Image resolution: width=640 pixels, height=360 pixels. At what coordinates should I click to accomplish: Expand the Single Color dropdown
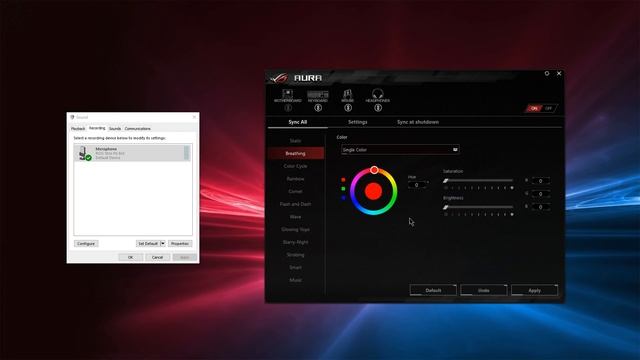tap(400, 150)
